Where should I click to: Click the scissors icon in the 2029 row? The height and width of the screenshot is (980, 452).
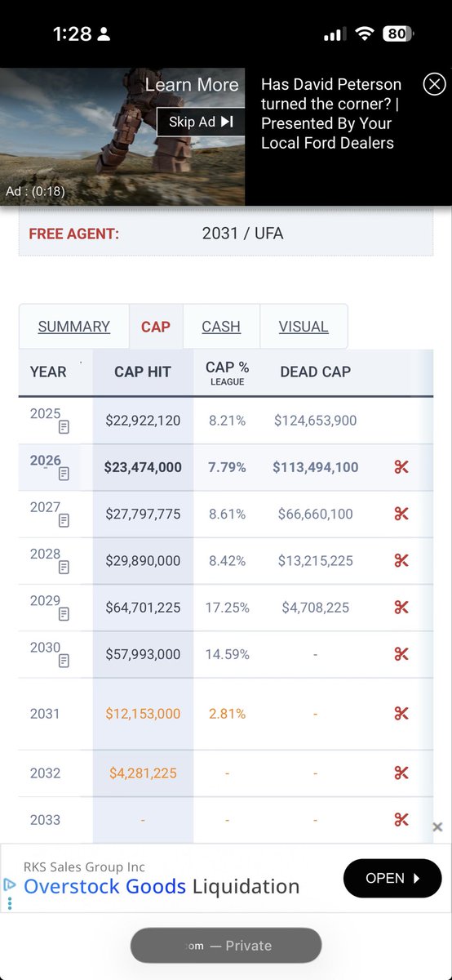401,608
